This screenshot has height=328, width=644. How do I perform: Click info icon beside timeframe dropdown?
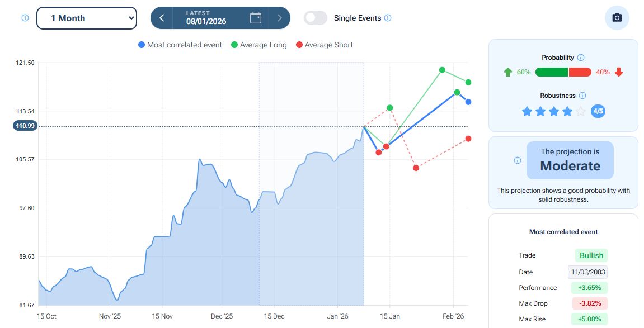[25, 18]
